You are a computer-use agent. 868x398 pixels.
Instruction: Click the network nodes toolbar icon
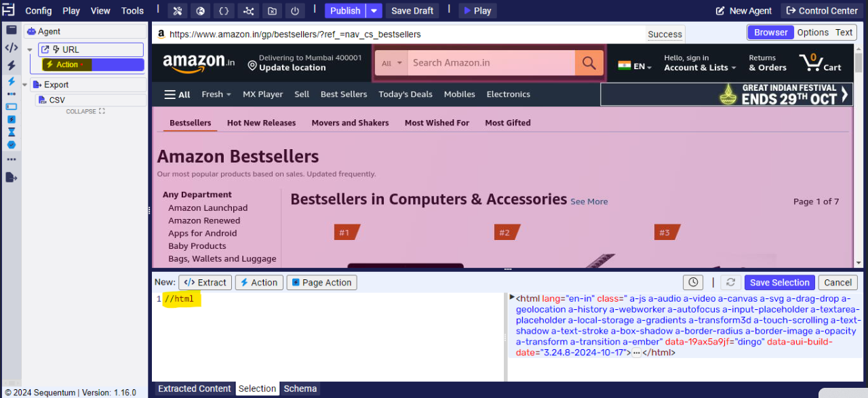click(x=248, y=11)
